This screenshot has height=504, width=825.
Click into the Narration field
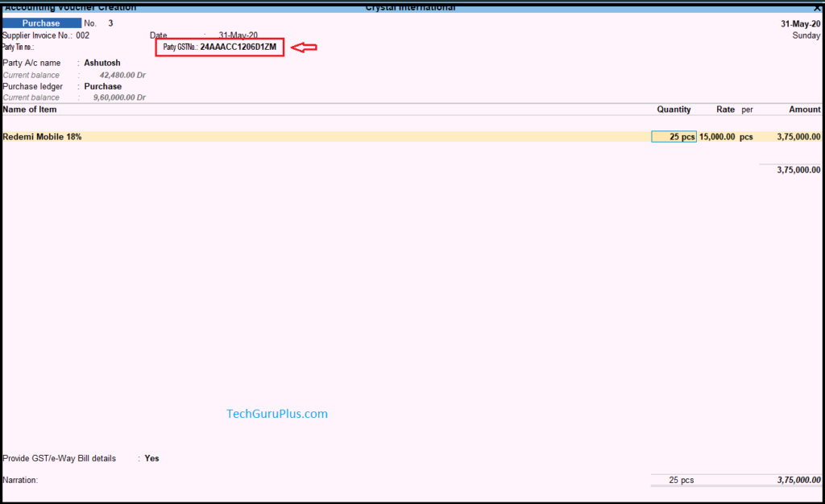pos(322,480)
